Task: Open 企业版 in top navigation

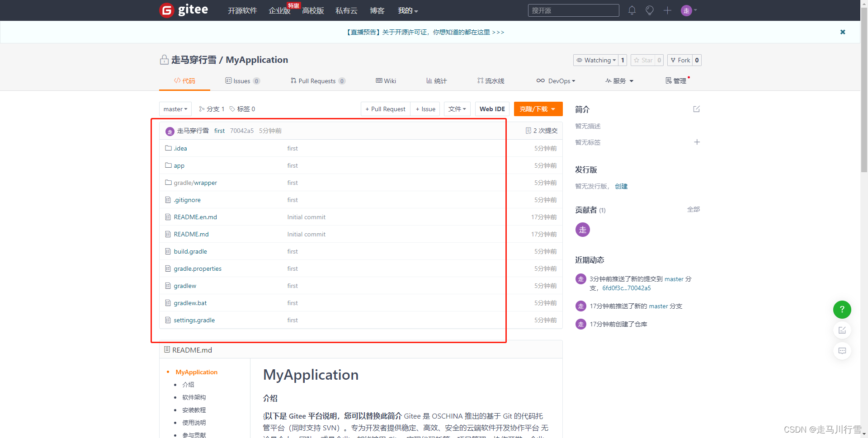Action: click(279, 10)
